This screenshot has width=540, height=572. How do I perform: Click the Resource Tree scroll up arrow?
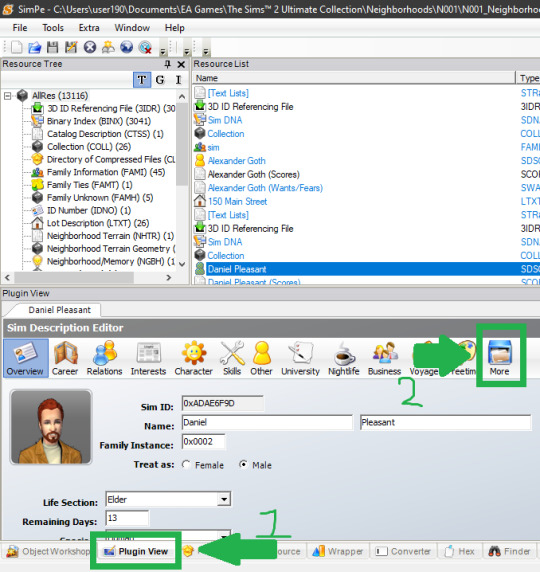tap(182, 97)
